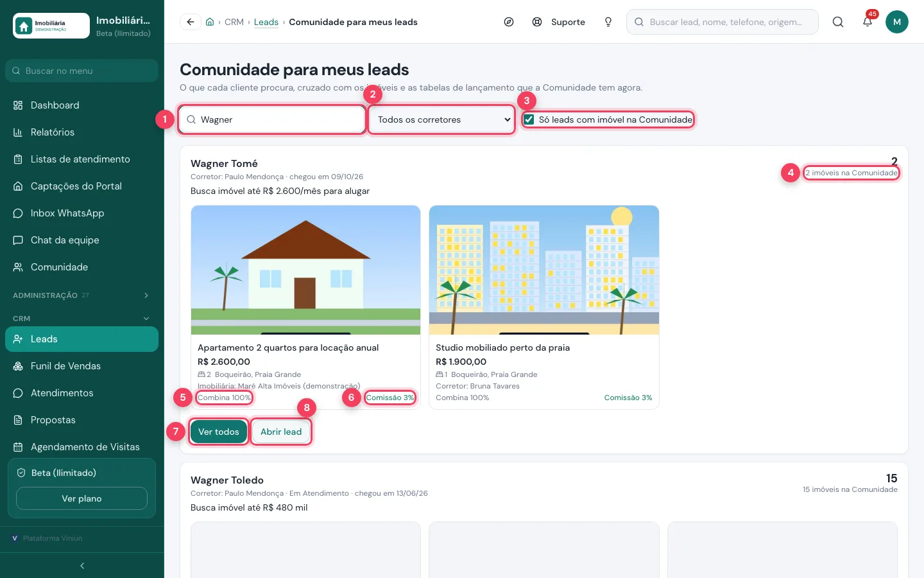
Task: Click the Funil de Vendas icon
Action: point(18,366)
